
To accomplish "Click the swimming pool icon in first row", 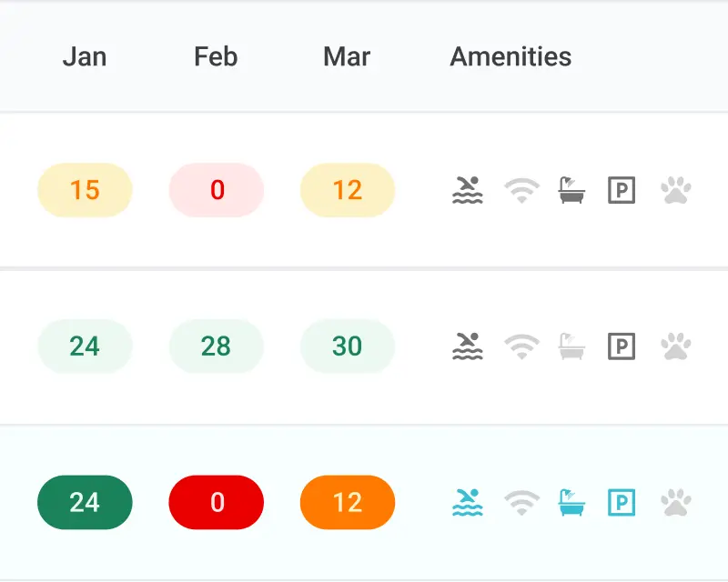I will pyautogui.click(x=467, y=190).
